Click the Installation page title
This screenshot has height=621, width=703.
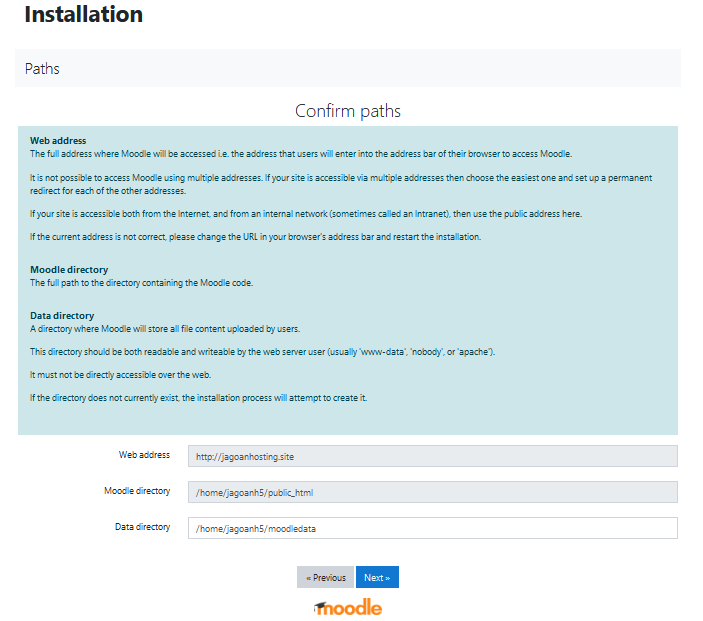coord(84,14)
